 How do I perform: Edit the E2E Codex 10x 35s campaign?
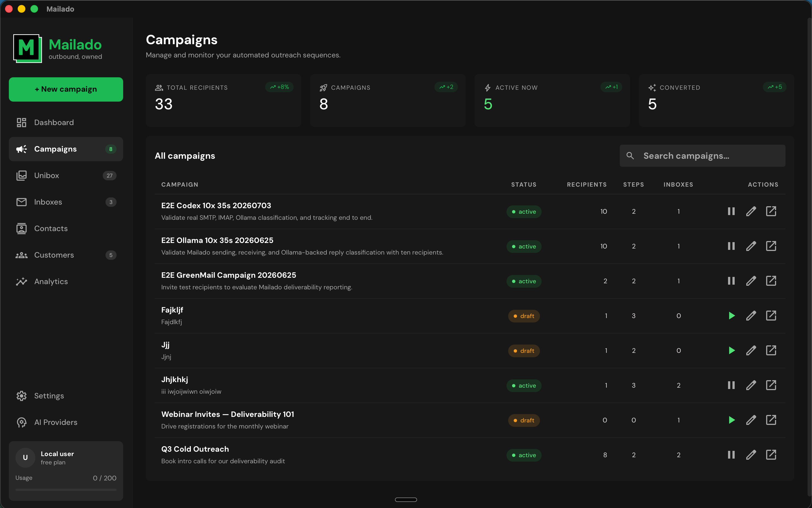pyautogui.click(x=751, y=211)
